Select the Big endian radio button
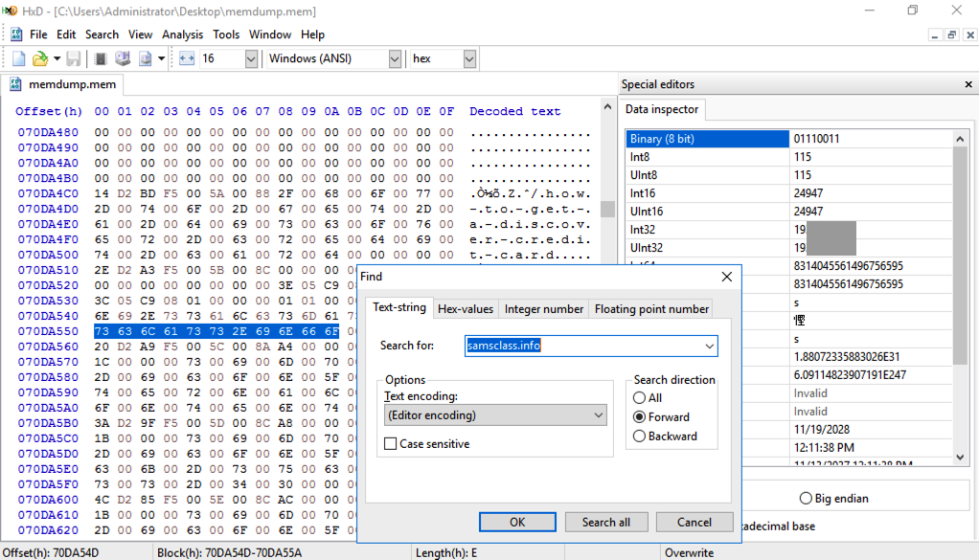The image size is (979, 560). pos(806,499)
